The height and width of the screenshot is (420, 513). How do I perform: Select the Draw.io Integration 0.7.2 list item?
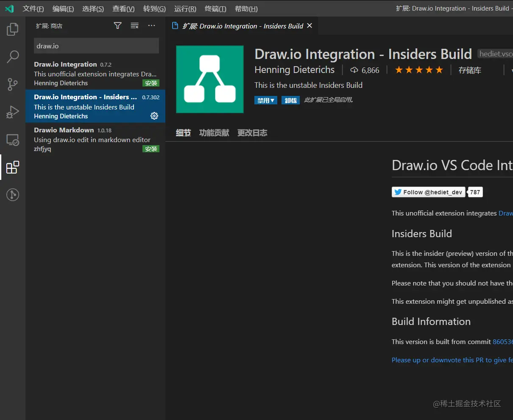pos(95,73)
